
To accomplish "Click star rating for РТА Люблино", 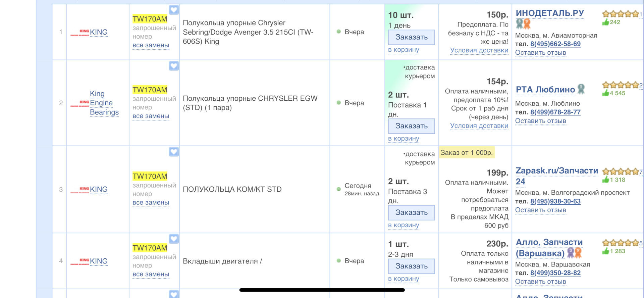I will pos(621,85).
